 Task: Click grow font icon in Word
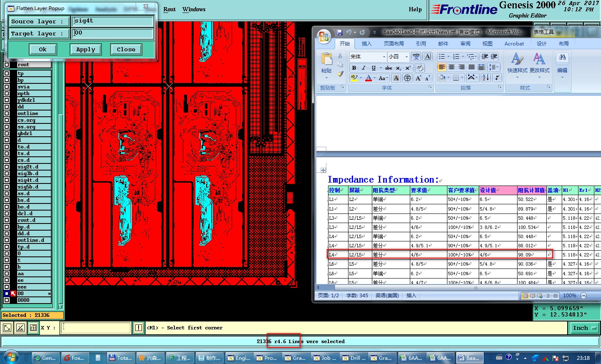click(418, 78)
